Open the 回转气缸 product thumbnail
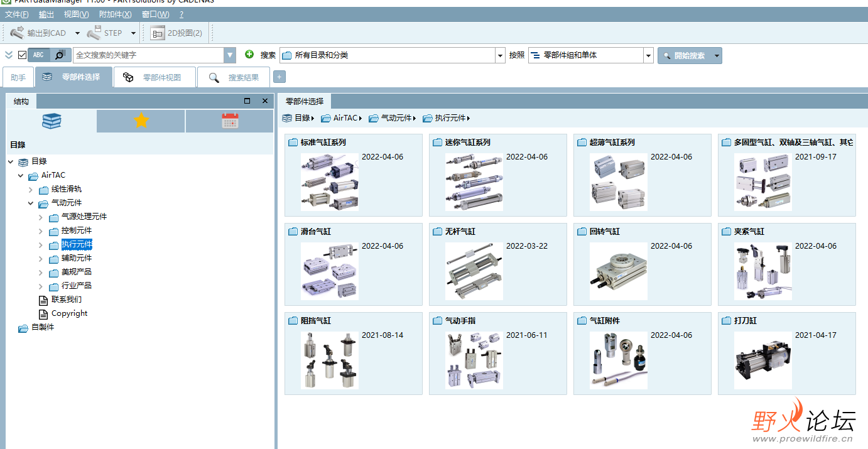The height and width of the screenshot is (449, 868). pos(619,271)
